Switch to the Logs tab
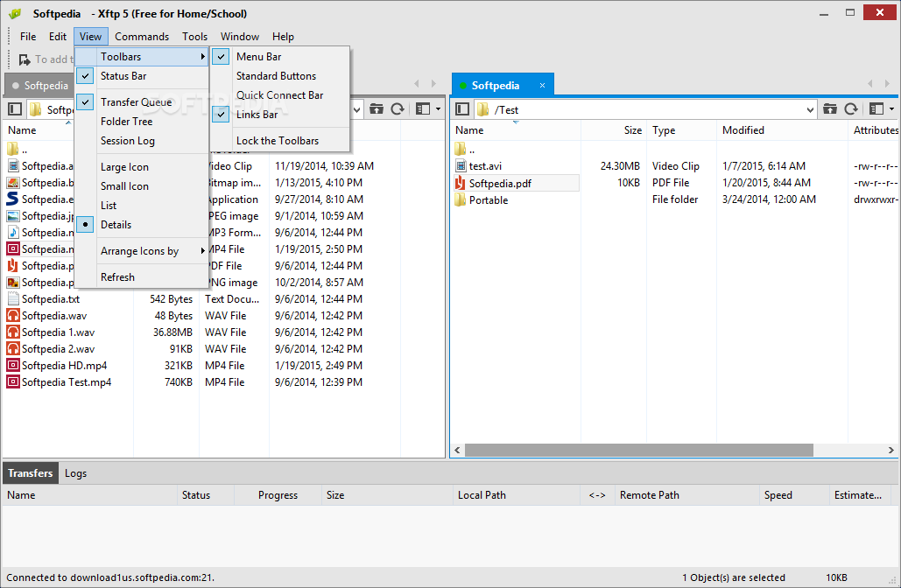This screenshot has width=901, height=588. (75, 473)
